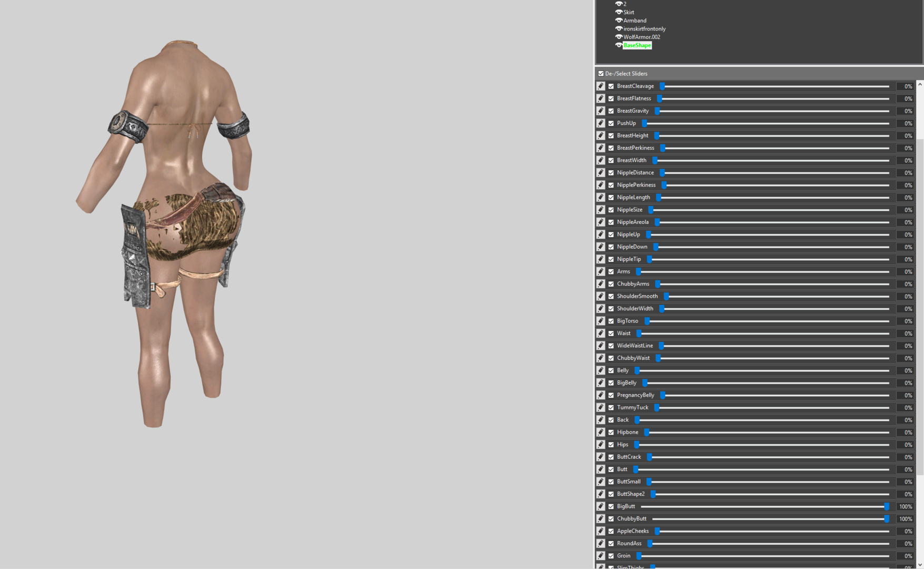Click the edit pencil icon for BreastCleavage slider
Screen dimensions: 924x569
(x=601, y=86)
